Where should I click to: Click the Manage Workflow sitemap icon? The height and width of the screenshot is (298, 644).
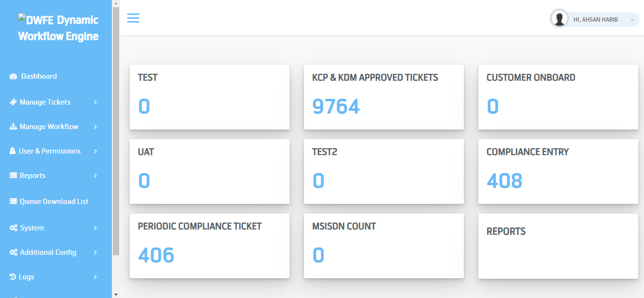click(x=13, y=127)
